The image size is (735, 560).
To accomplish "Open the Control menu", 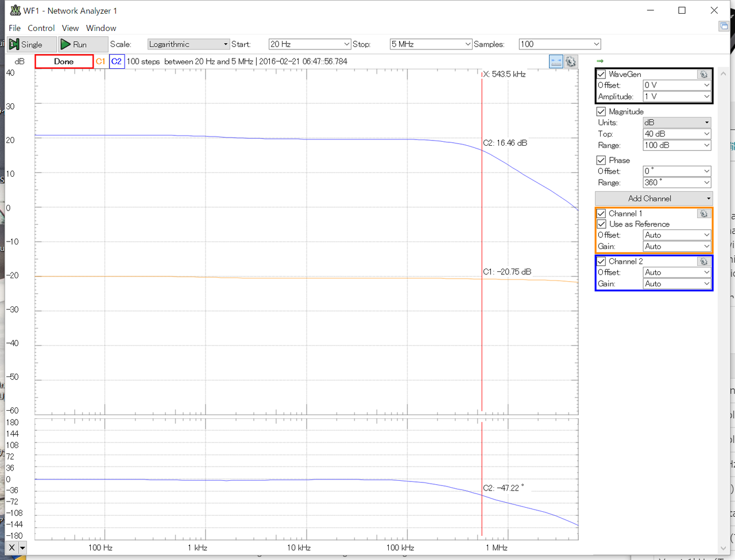I will 41,28.
